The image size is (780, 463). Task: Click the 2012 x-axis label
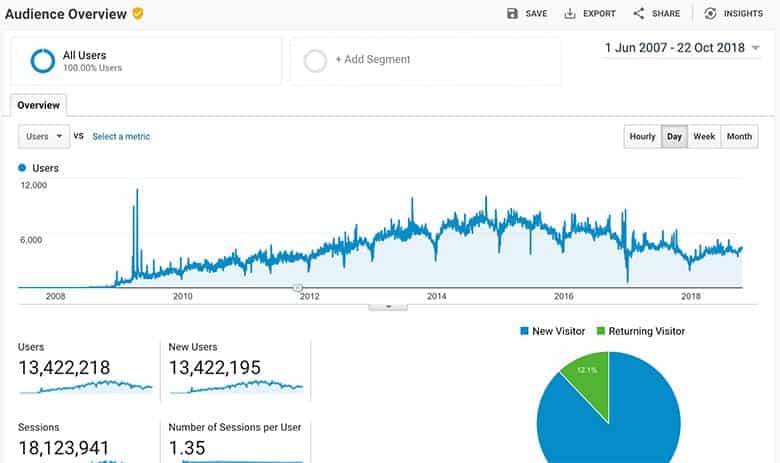click(x=309, y=296)
